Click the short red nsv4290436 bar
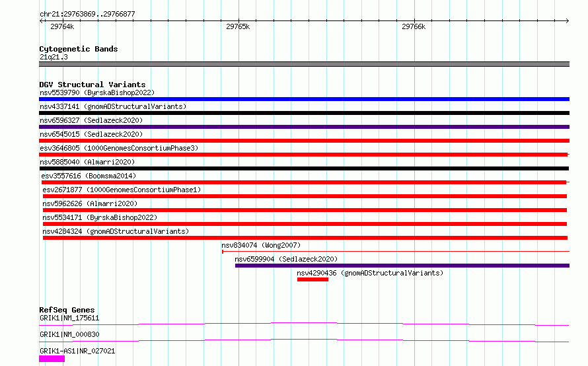Image resolution: width=588 pixels, height=366 pixels. 312,279
